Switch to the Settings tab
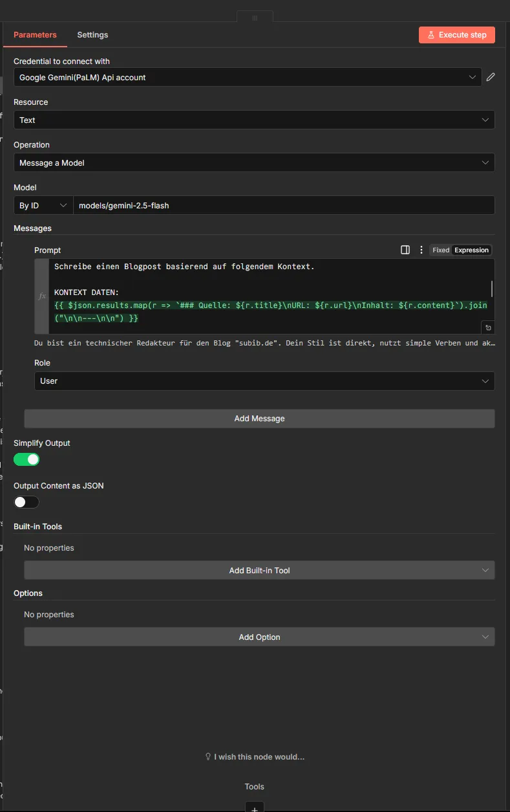510x812 pixels. click(92, 34)
